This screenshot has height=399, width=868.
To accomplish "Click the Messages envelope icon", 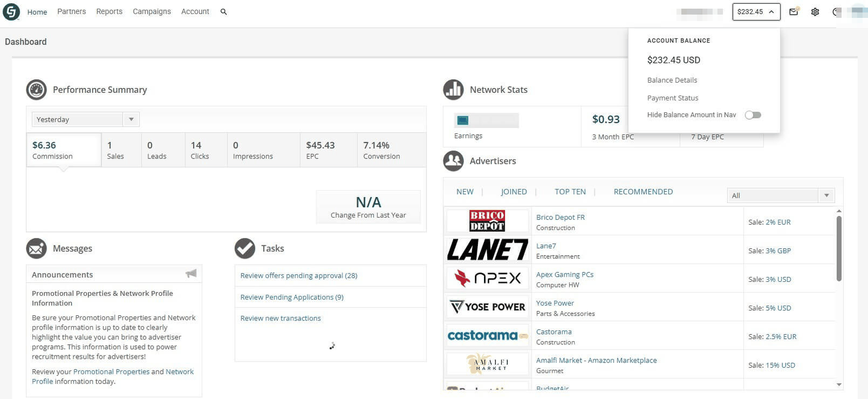I will [36, 248].
